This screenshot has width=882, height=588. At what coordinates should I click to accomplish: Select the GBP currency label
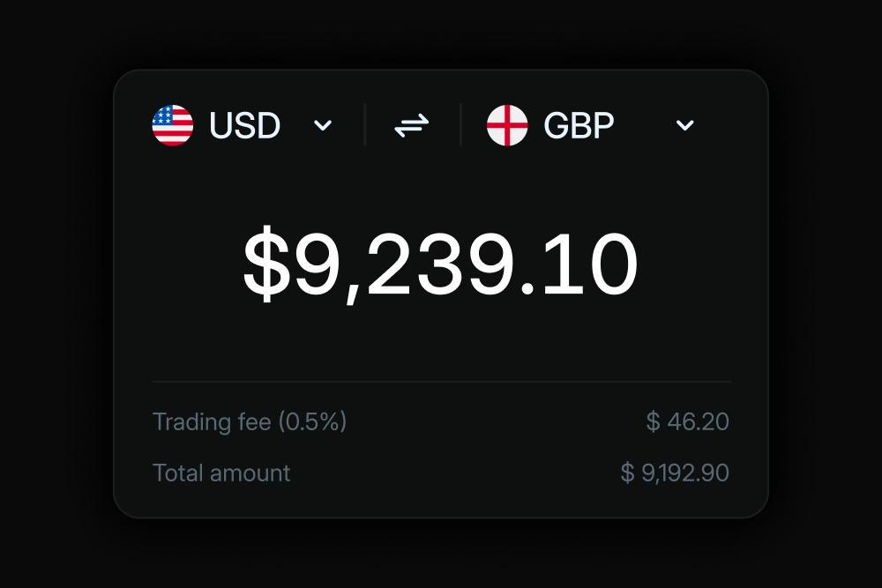pyautogui.click(x=578, y=125)
